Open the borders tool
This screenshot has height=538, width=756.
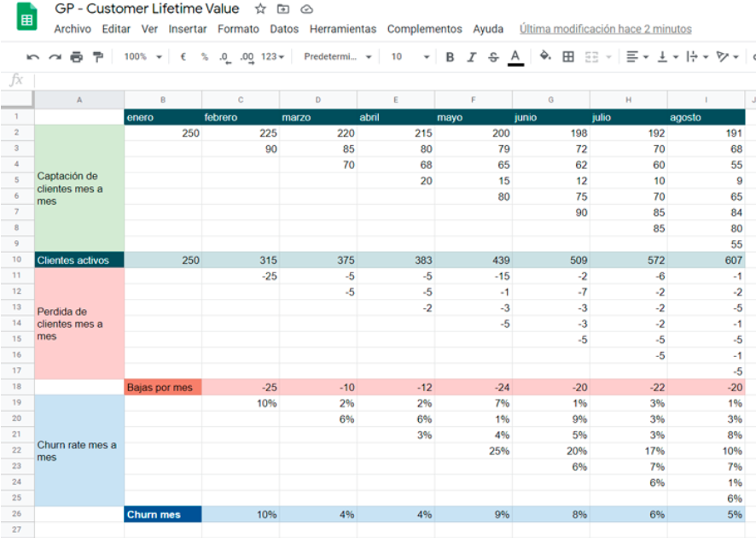568,57
